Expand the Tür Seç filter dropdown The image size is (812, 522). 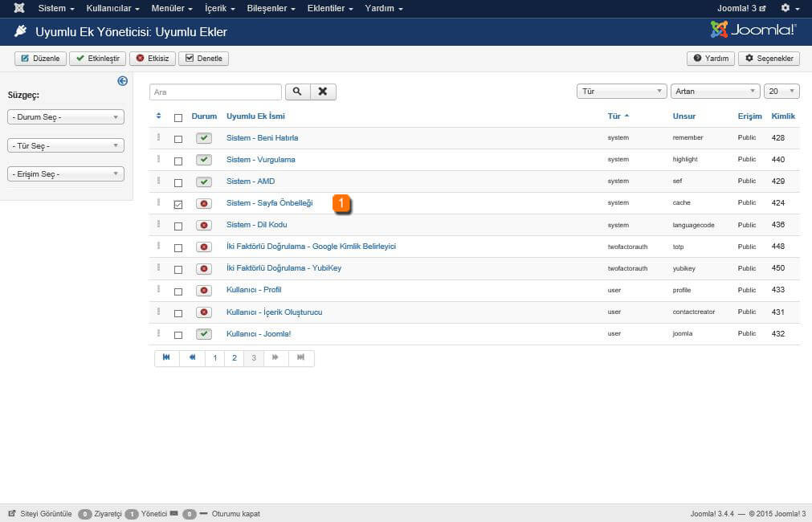pyautogui.click(x=66, y=146)
